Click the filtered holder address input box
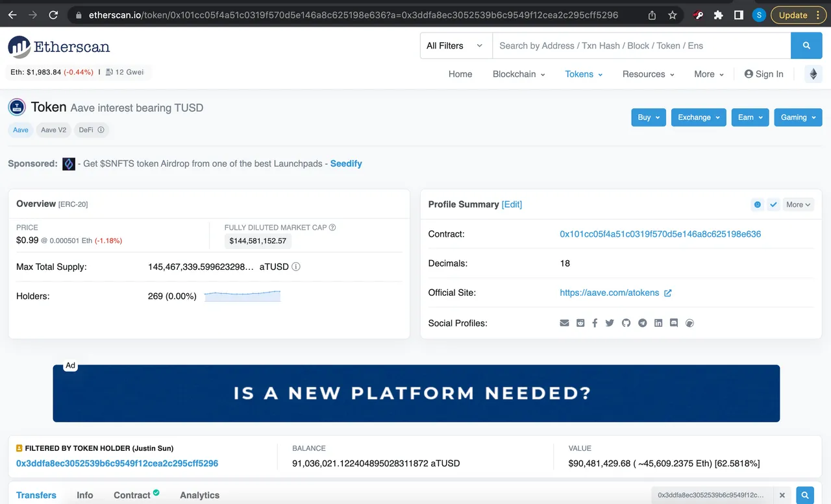The height and width of the screenshot is (504, 831). 713,495
